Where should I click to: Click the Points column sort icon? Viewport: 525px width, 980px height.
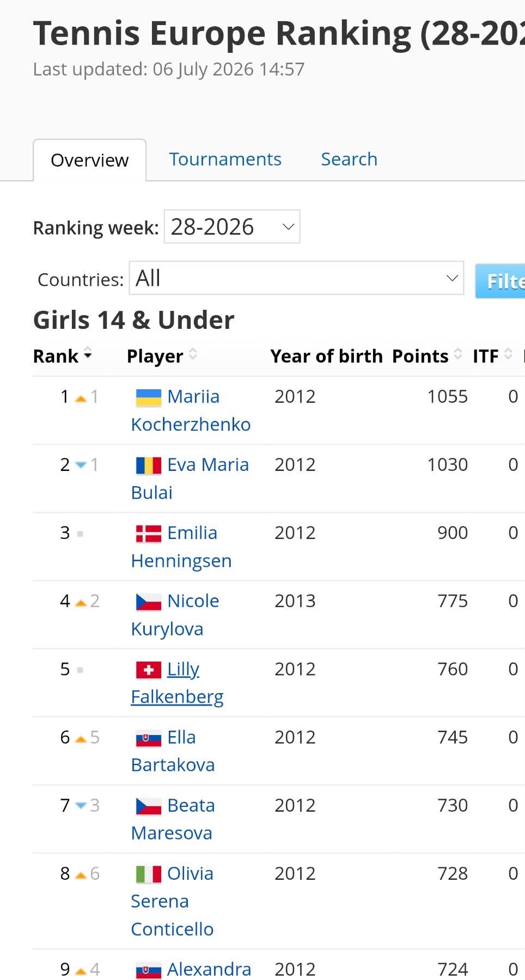458,354
